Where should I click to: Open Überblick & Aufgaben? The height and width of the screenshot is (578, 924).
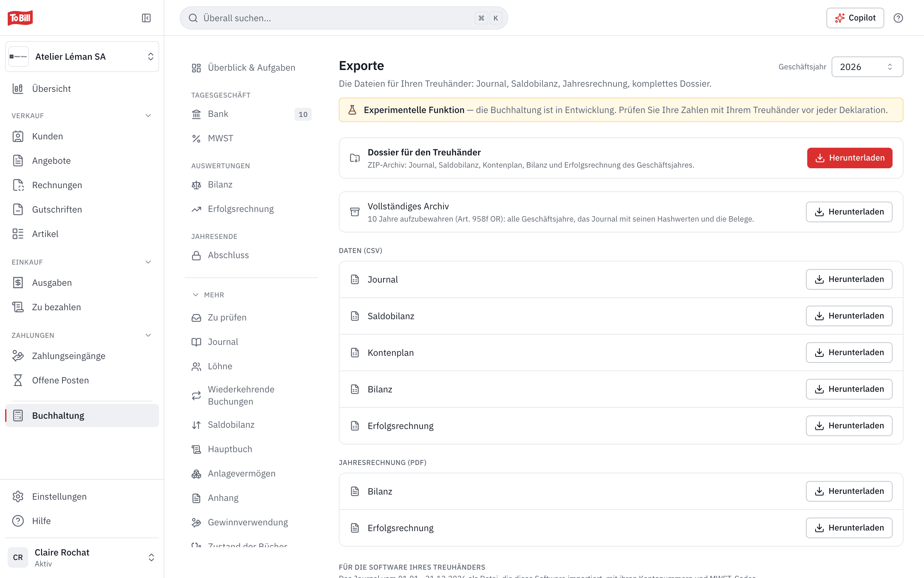(252, 68)
